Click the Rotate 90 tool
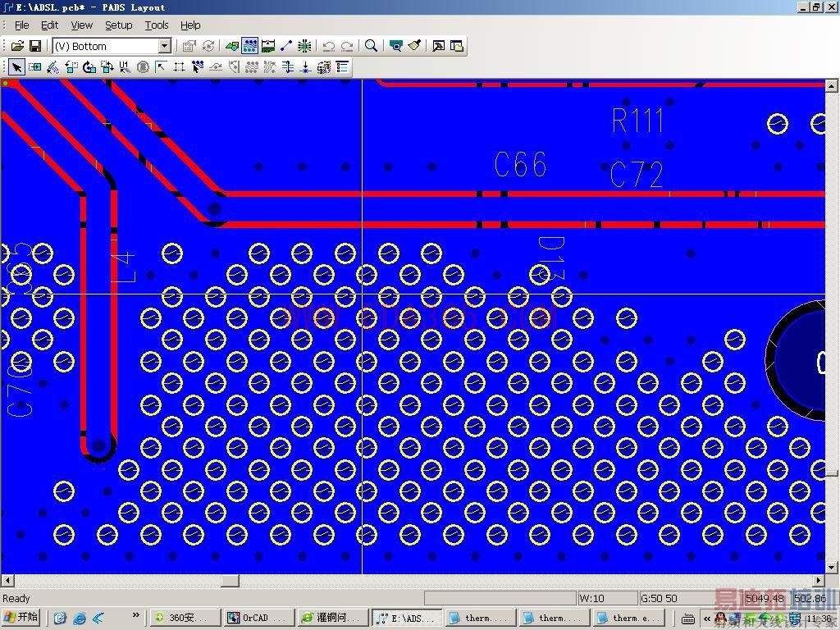 (71, 67)
